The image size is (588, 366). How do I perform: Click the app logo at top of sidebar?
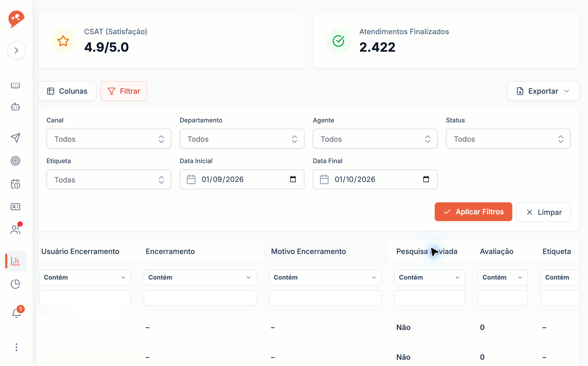click(16, 19)
